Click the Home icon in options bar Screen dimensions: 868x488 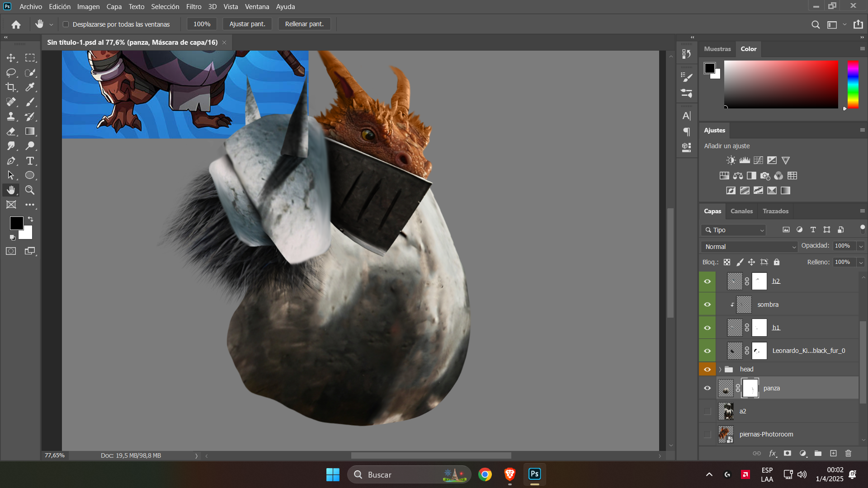[16, 24]
